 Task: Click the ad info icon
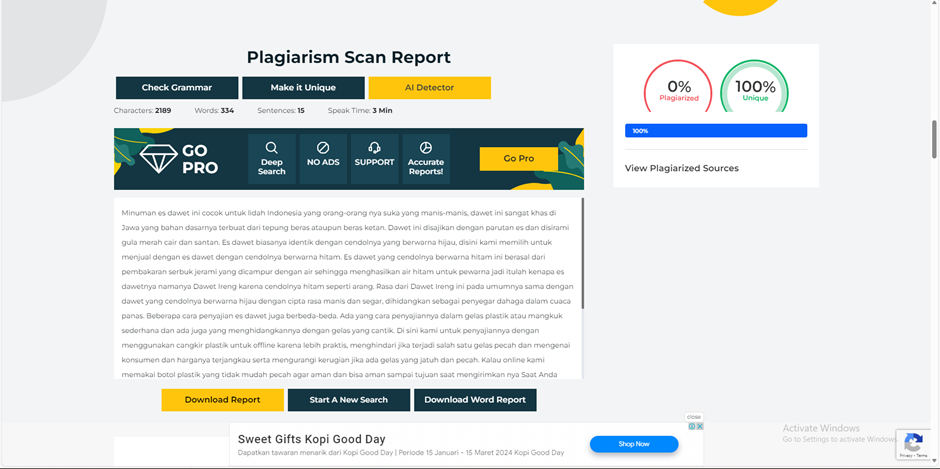click(692, 426)
